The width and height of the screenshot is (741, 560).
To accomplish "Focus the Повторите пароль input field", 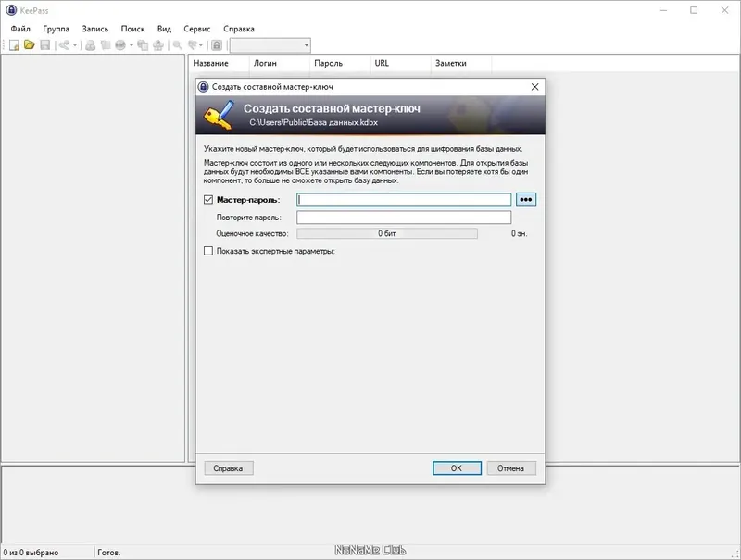I will click(404, 218).
